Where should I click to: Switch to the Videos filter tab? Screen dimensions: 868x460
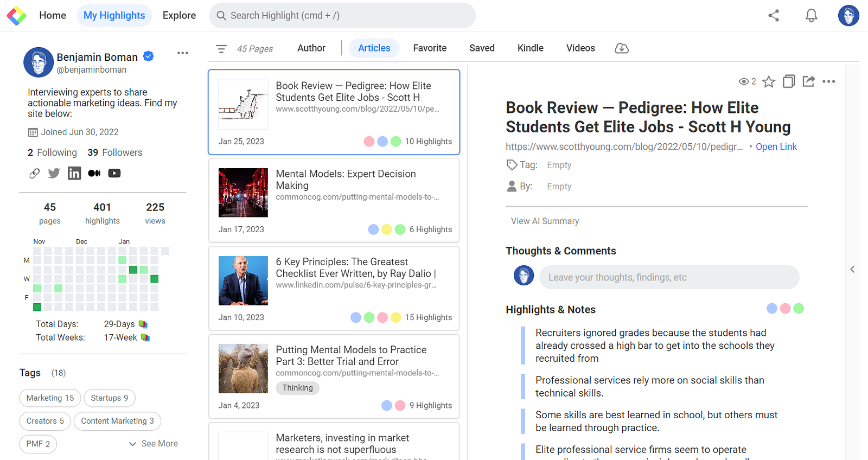pyautogui.click(x=580, y=48)
